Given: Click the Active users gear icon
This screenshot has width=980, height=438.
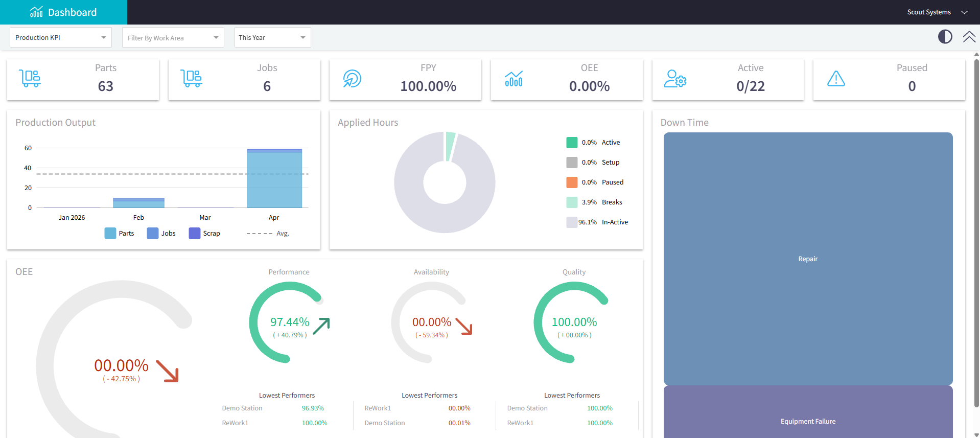Looking at the screenshot, I should coord(675,78).
